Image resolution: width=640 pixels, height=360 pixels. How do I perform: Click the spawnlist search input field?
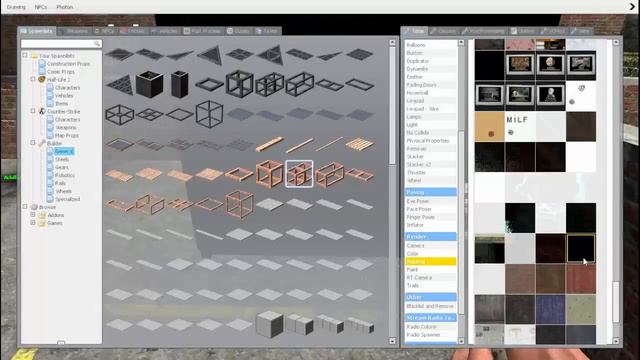point(61,44)
